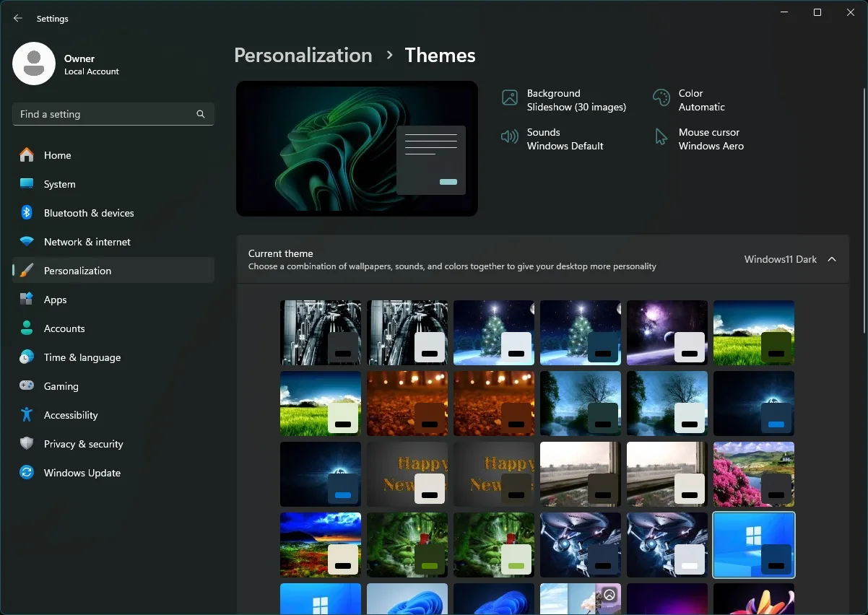This screenshot has height=615, width=868.
Task: Open Gaming settings from the sidebar
Action: (61, 386)
